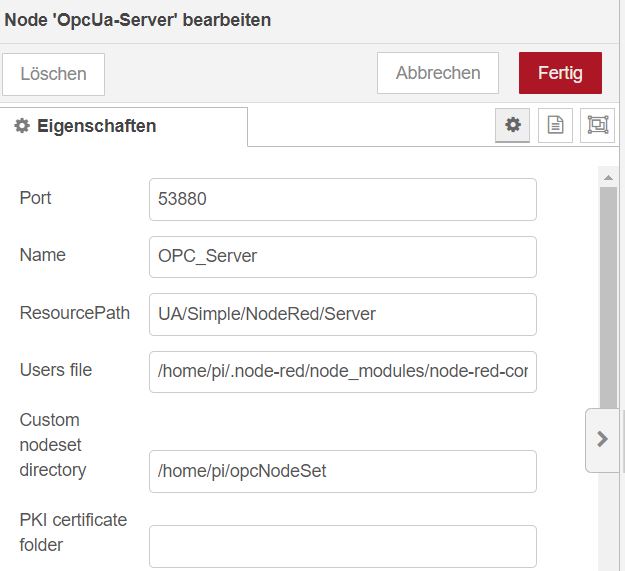
Task: Click the Custom nodeset directory label
Action: 53,445
